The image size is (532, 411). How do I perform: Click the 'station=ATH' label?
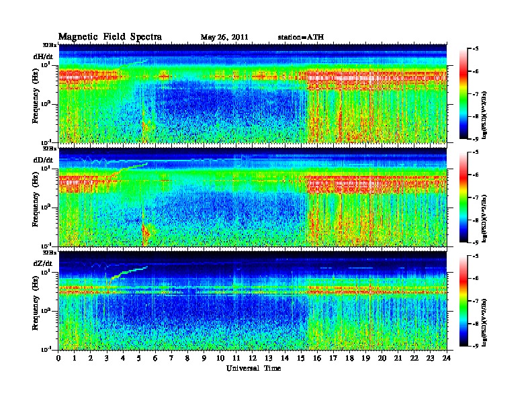pos(301,37)
